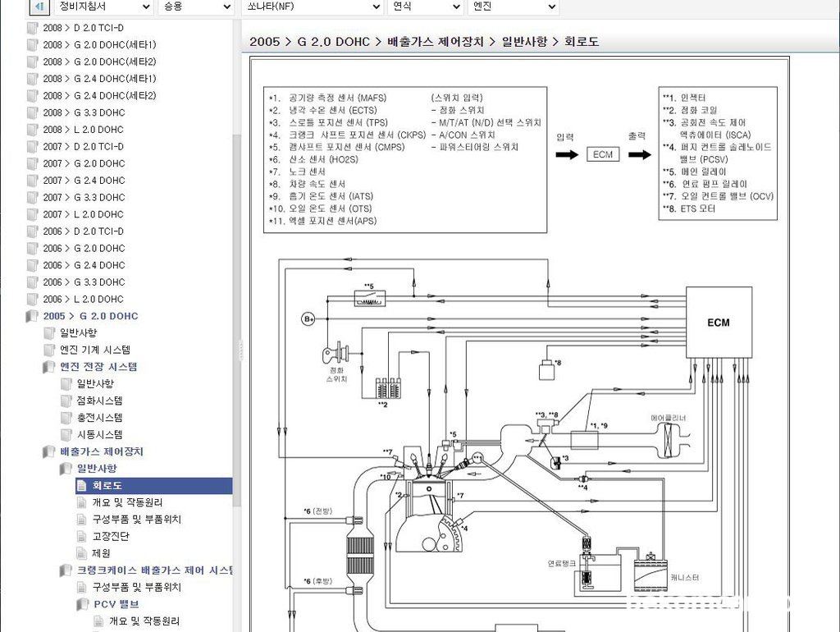Click book icon beside 점화시스템

[x=66, y=401]
